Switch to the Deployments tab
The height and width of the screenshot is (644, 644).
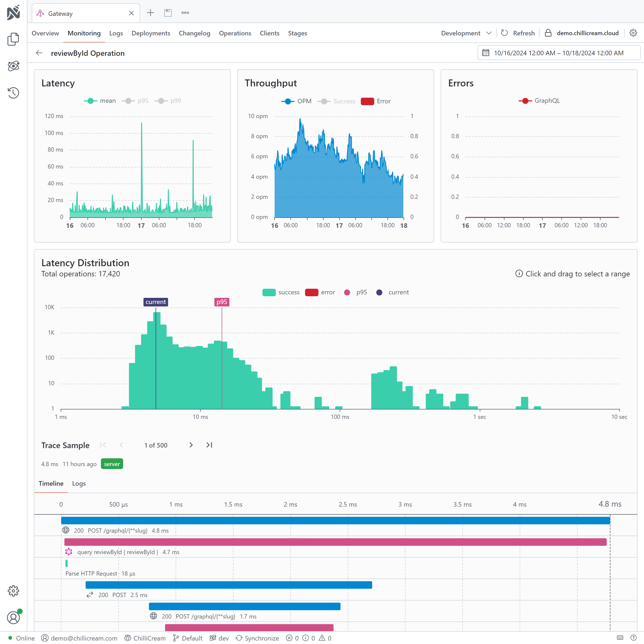pyautogui.click(x=151, y=33)
